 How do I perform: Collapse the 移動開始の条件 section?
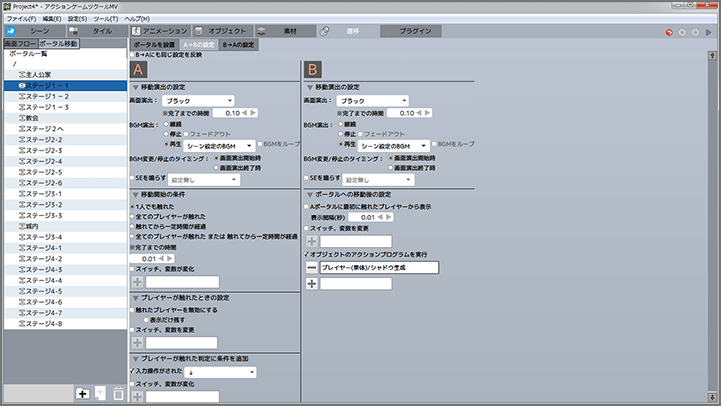[x=136, y=192]
